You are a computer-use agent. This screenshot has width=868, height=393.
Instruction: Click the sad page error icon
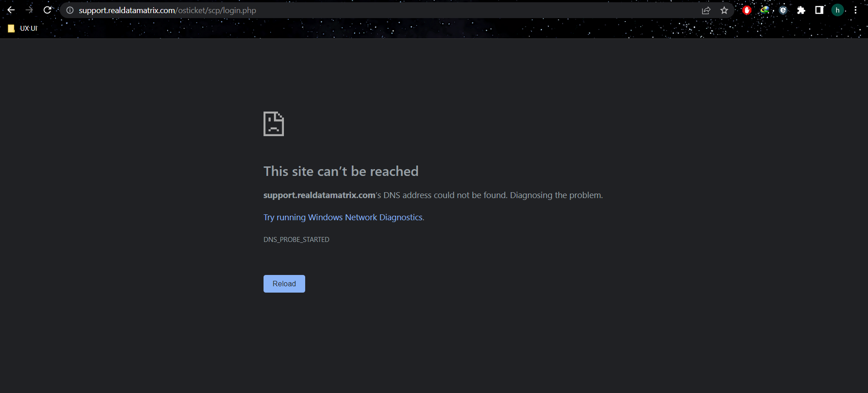click(x=273, y=124)
